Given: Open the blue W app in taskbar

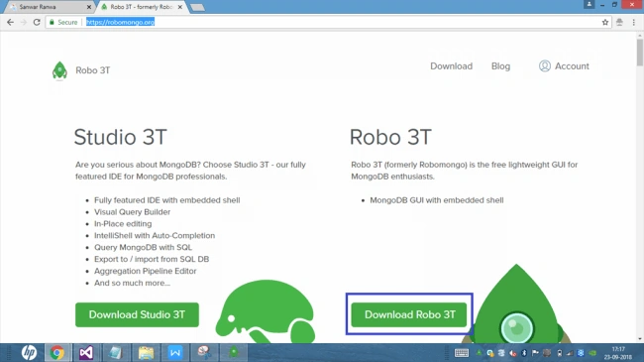Looking at the screenshot, I should (175, 352).
